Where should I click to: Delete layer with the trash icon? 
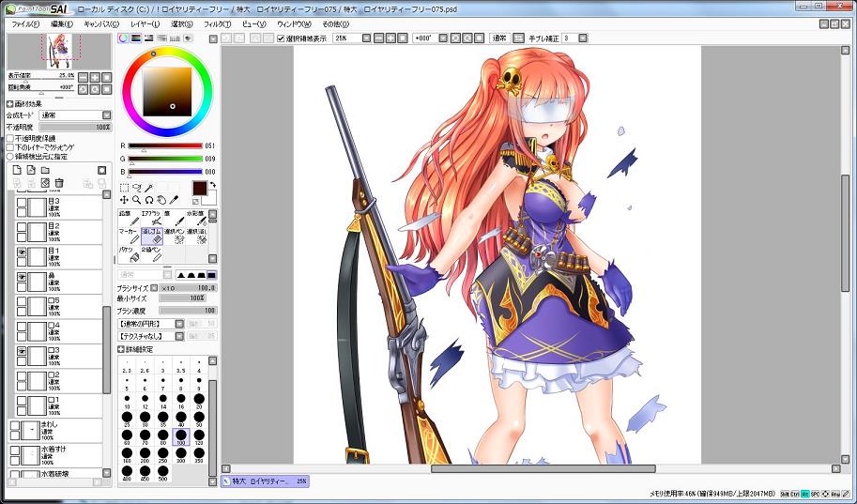point(59,182)
